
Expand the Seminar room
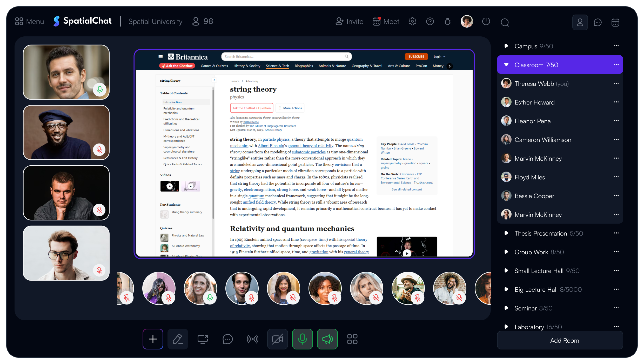(506, 308)
